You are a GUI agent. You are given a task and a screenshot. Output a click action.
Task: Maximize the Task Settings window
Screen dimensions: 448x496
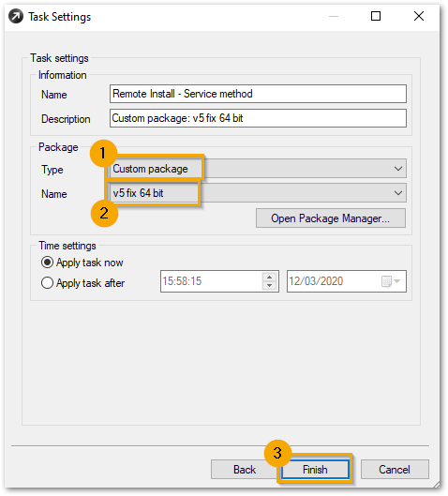tap(376, 16)
